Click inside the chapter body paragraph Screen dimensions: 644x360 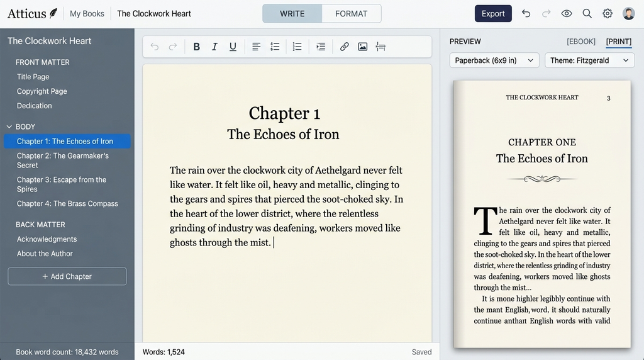click(286, 206)
